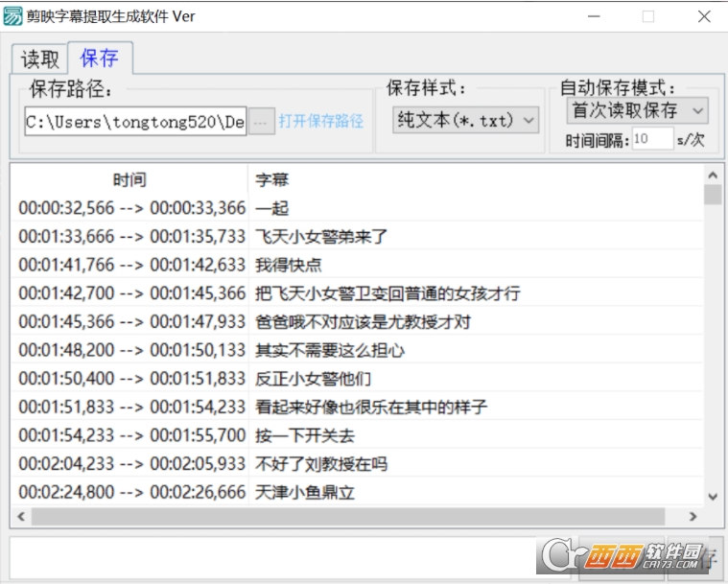Click the app icon in title bar
The width and height of the screenshot is (728, 584).
[12, 16]
